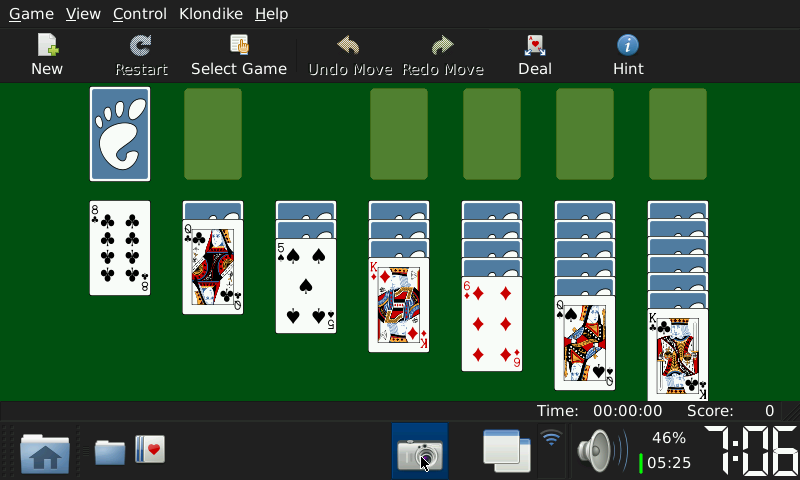Get a Hint from the toolbar
This screenshot has width=800, height=480.
coord(628,55)
